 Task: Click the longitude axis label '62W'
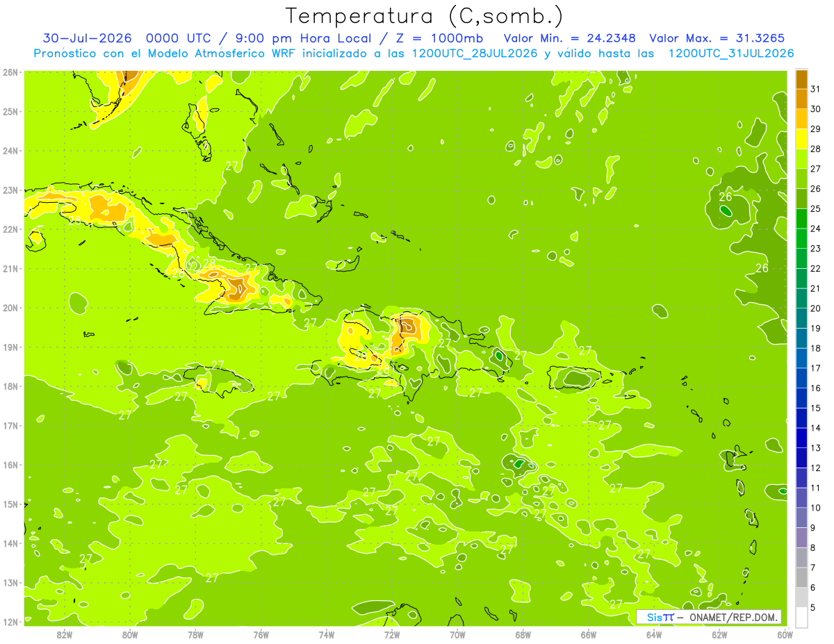pyautogui.click(x=719, y=634)
